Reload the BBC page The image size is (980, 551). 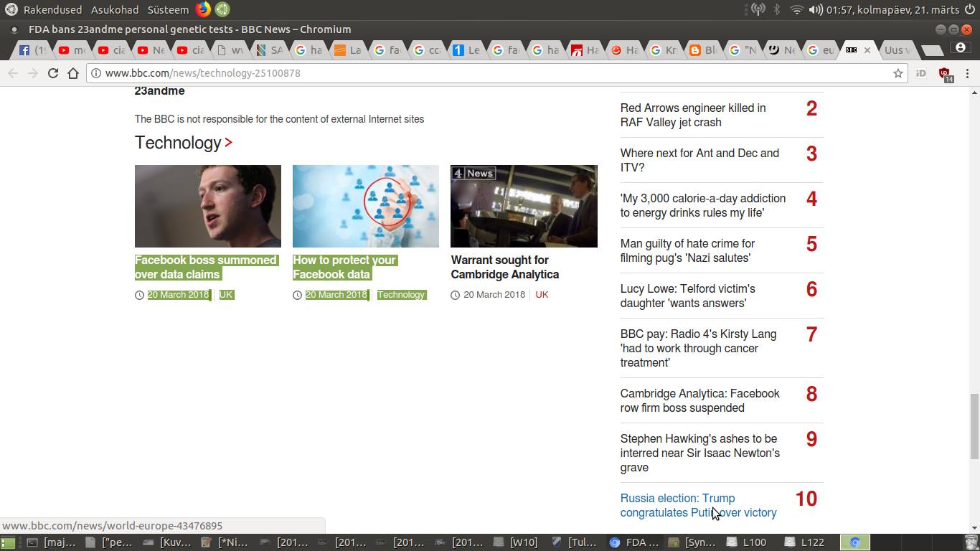52,73
